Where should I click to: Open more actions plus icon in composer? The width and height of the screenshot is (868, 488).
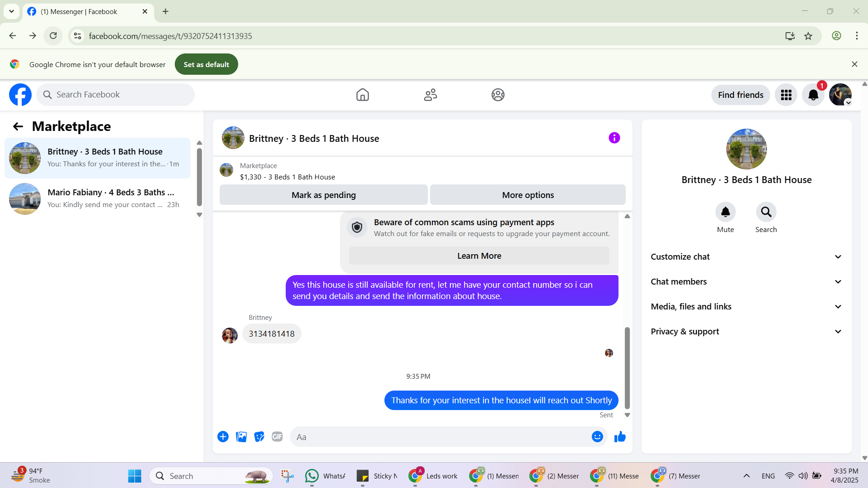pos(223,437)
